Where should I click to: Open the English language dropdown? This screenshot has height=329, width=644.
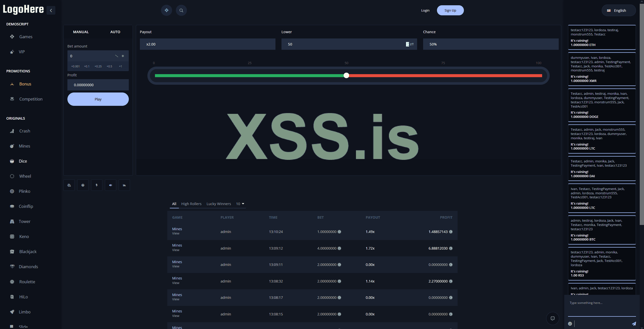(619, 11)
